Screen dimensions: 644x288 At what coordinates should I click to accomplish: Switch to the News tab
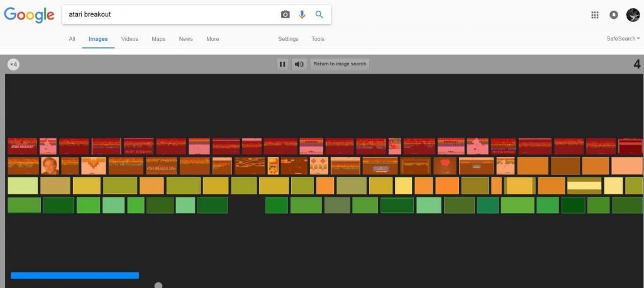(186, 39)
